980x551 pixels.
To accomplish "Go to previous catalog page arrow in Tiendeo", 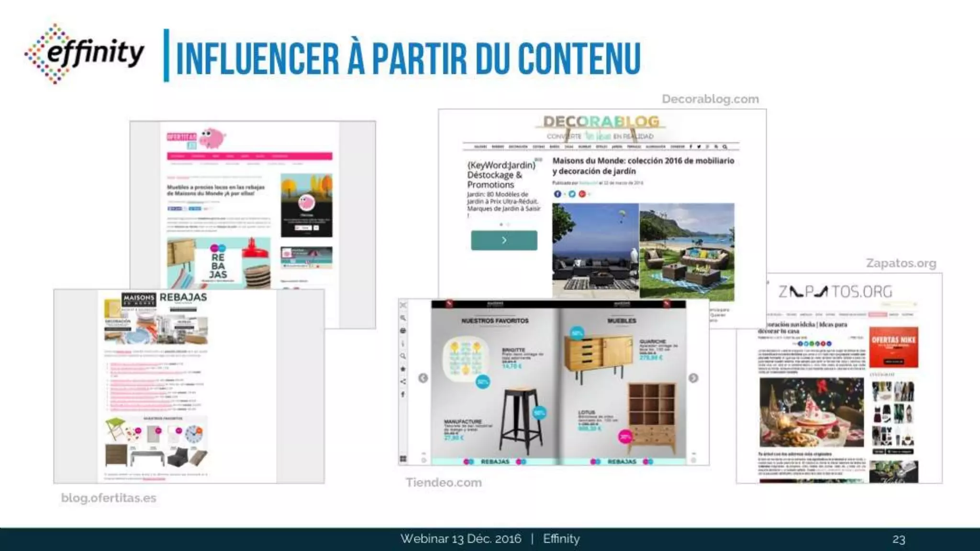I will click(x=423, y=378).
